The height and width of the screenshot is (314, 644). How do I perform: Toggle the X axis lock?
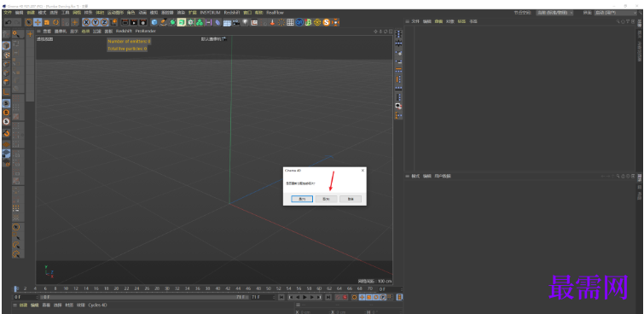[87, 22]
